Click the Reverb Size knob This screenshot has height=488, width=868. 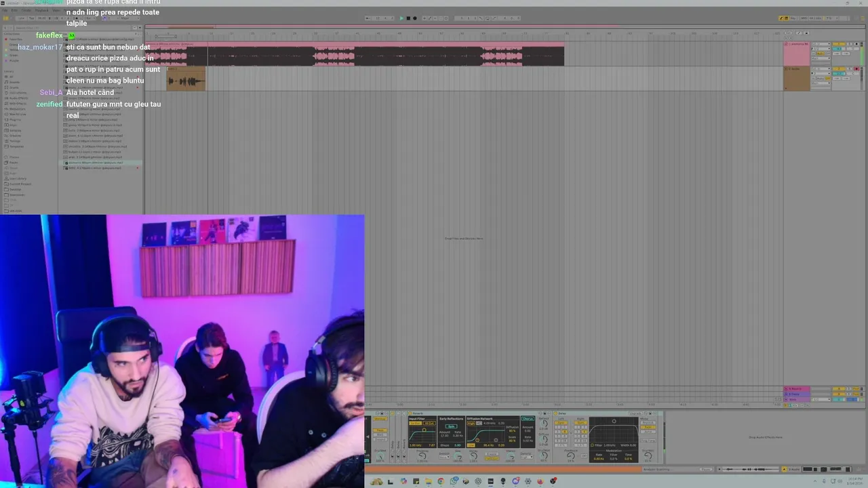pos(458,456)
